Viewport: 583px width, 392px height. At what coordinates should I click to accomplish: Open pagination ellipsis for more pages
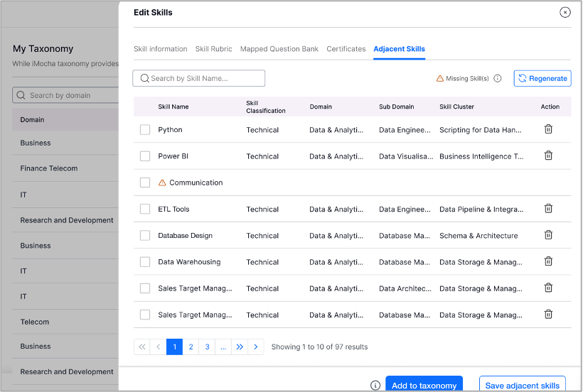pyautogui.click(x=223, y=347)
